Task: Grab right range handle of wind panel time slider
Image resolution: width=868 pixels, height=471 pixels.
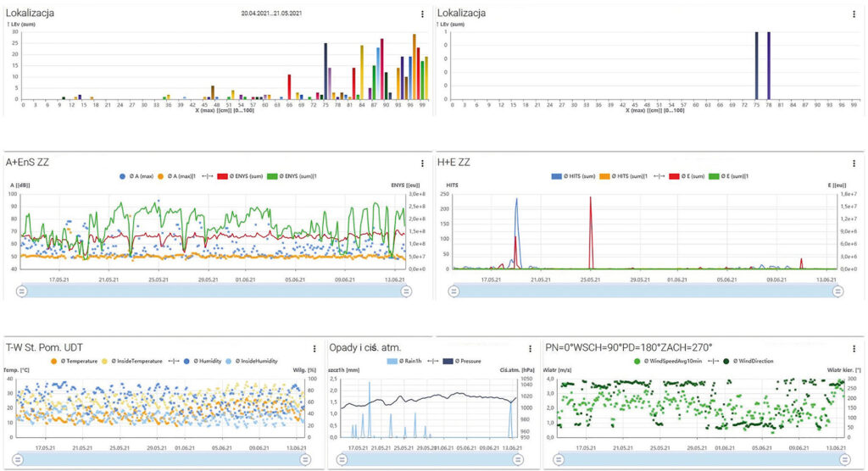Action: 845,459
